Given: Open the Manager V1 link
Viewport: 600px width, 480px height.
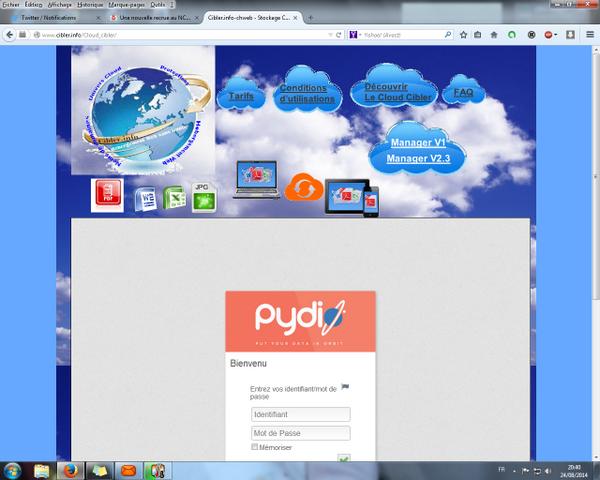Looking at the screenshot, I should click(x=418, y=143).
